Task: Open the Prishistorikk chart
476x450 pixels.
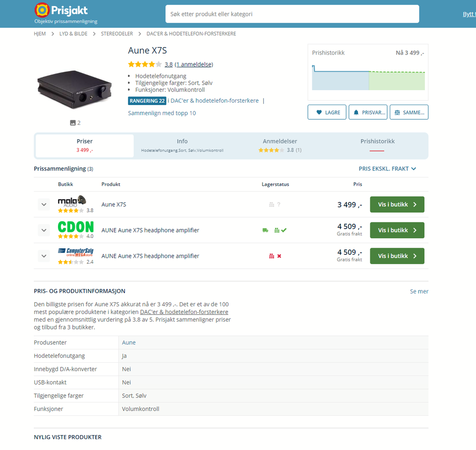Action: 368,77
